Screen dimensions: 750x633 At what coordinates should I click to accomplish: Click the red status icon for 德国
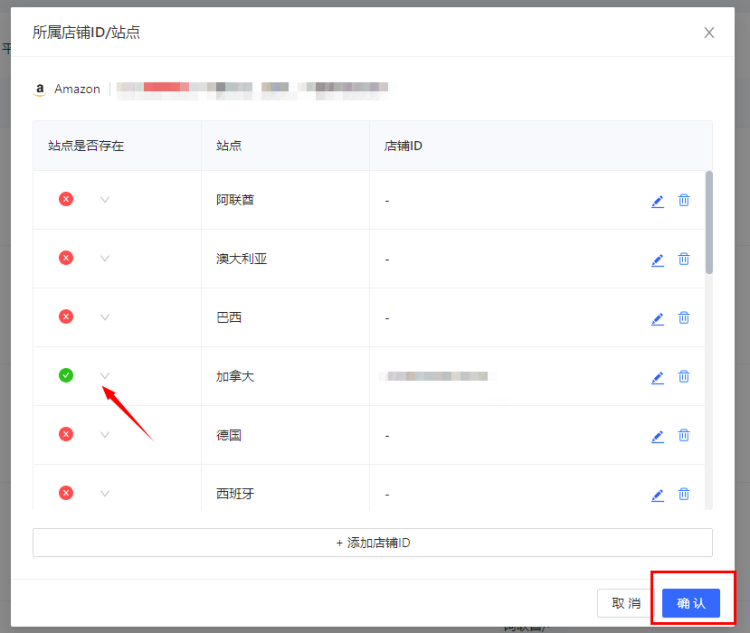click(x=66, y=434)
